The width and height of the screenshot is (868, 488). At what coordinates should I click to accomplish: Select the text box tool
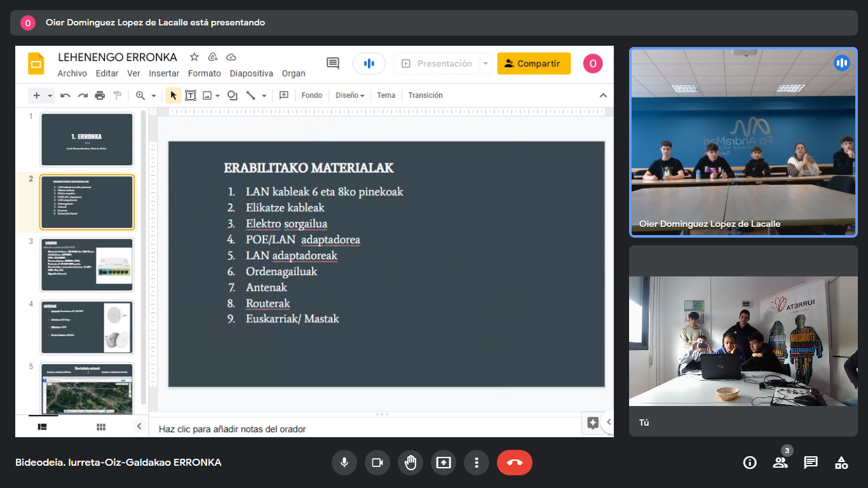pos(191,95)
